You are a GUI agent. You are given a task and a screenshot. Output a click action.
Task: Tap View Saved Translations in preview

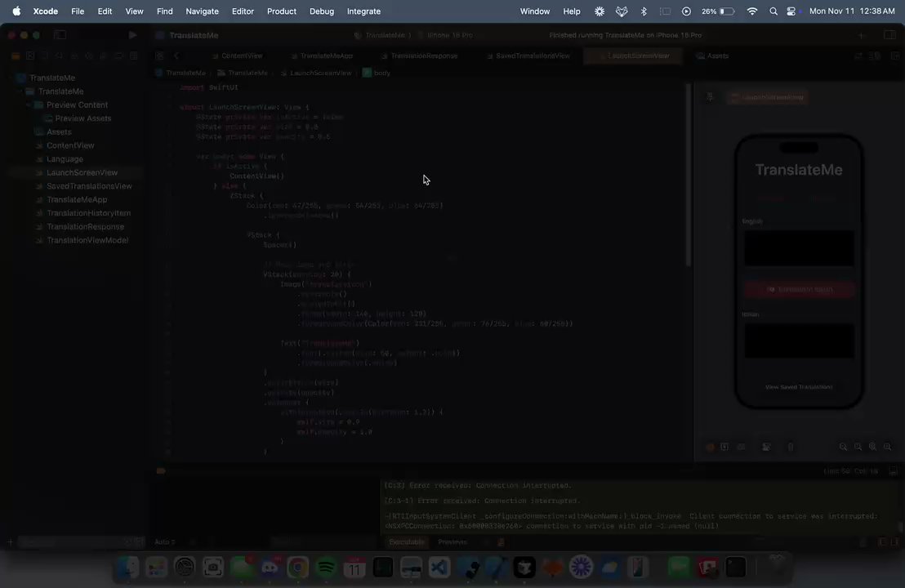[x=799, y=387]
